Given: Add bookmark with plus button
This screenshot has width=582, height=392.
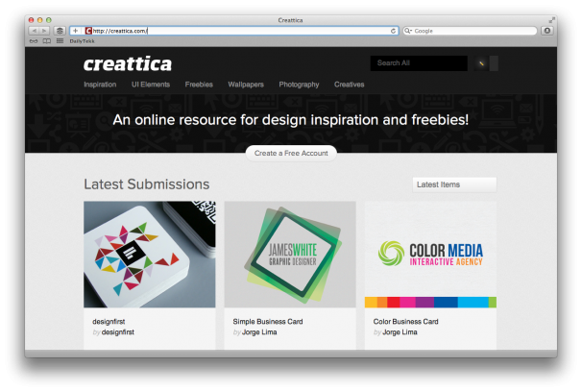Looking at the screenshot, I should (x=75, y=31).
